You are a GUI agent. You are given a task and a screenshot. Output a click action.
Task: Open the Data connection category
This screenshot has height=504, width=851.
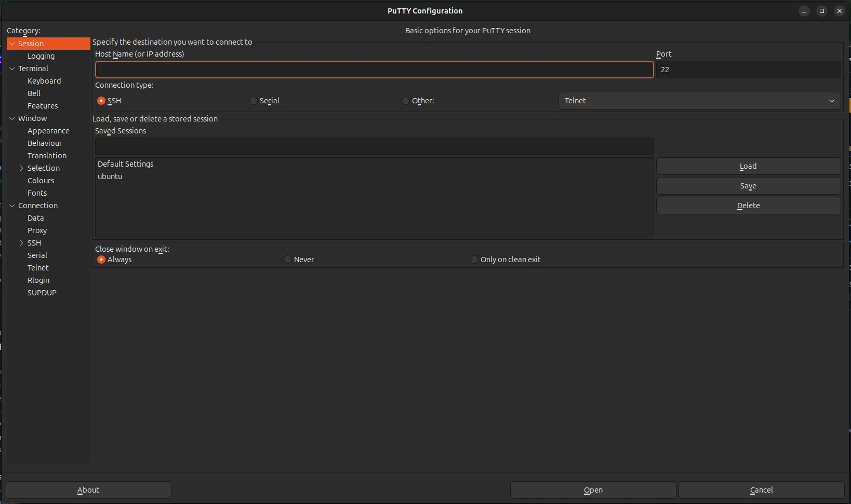pos(35,218)
